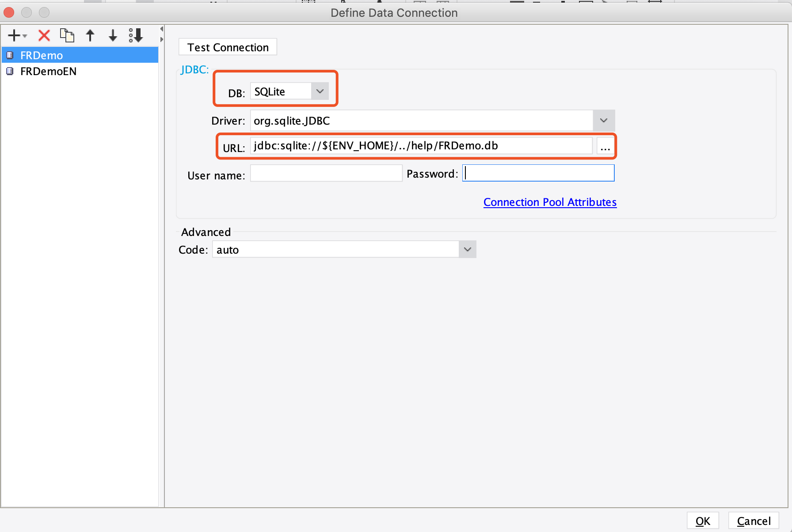
Task: Focus the Password field
Action: (538, 173)
